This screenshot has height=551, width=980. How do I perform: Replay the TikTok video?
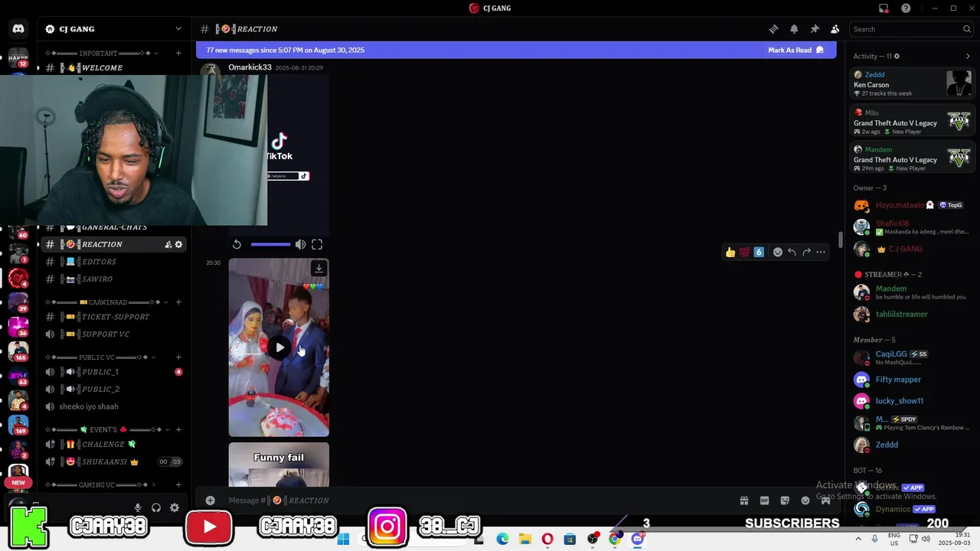[237, 244]
